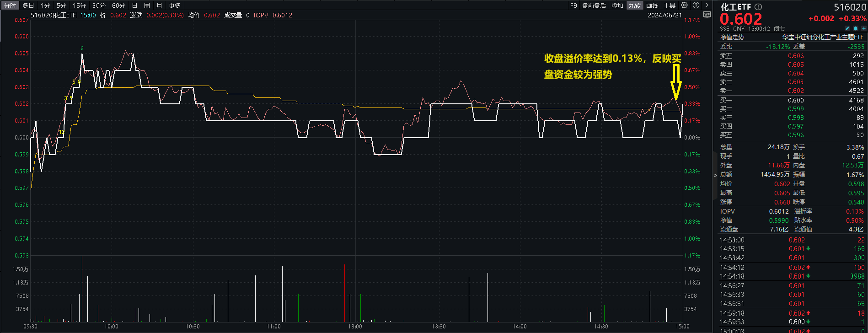Screen dimensions: 868x333
Task: Switch to the 周 weekly chart tab
Action: click(x=147, y=5)
